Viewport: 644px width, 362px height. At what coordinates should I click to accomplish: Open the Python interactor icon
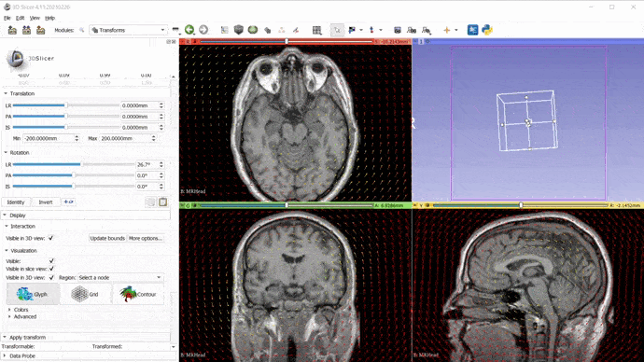click(487, 30)
